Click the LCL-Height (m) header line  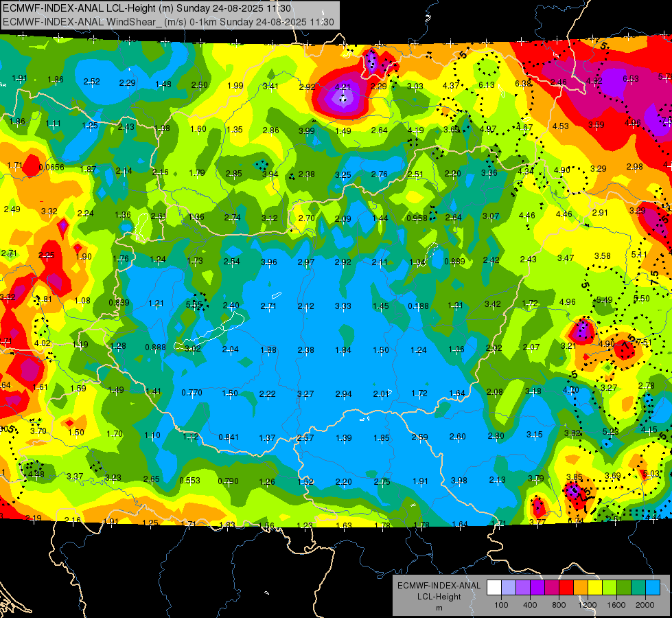pyautogui.click(x=147, y=8)
